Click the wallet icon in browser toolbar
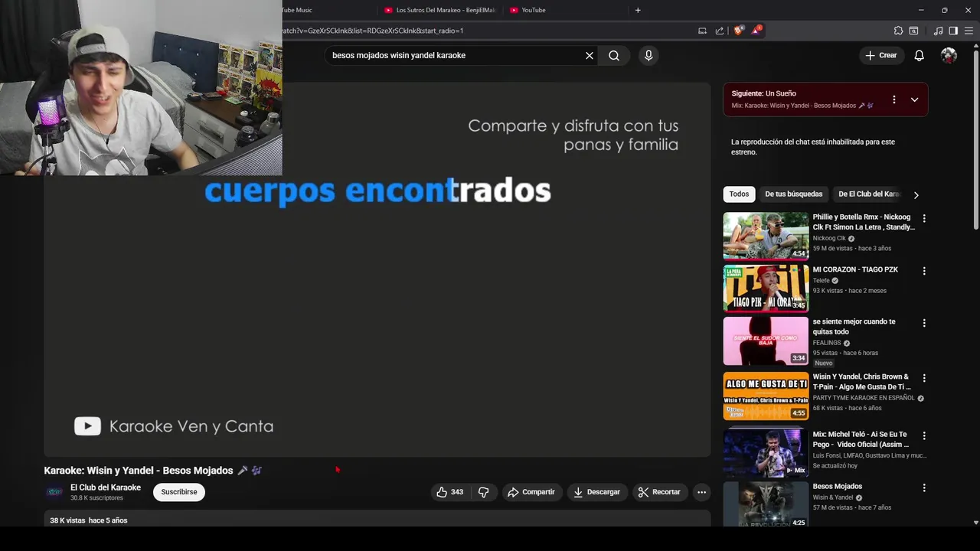This screenshot has width=980, height=551. tap(913, 31)
